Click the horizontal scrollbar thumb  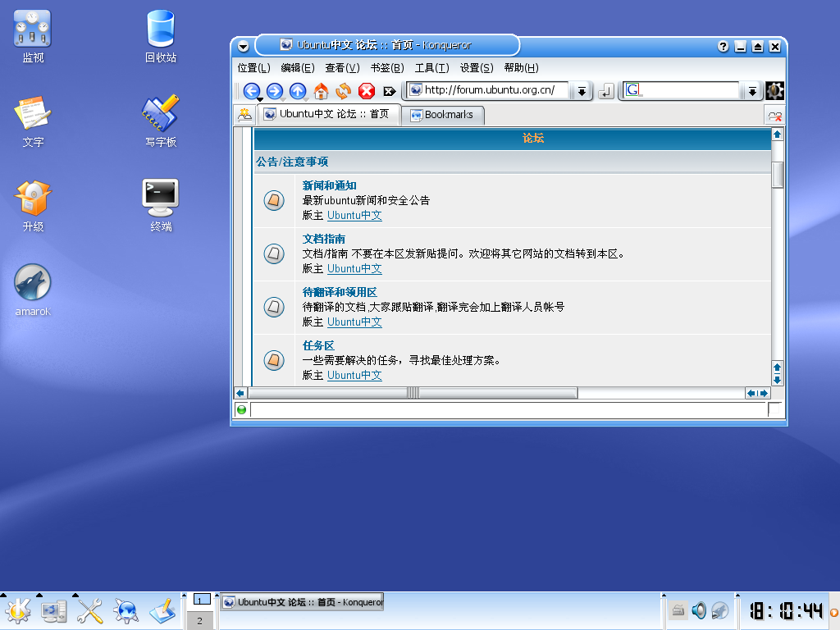(413, 393)
